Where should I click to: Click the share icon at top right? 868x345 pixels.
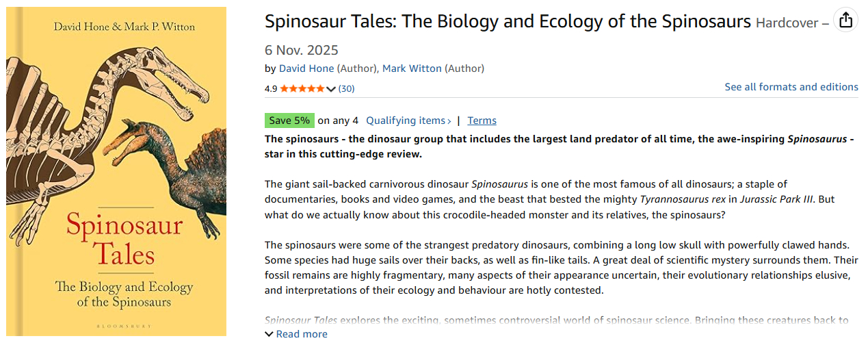tap(846, 20)
